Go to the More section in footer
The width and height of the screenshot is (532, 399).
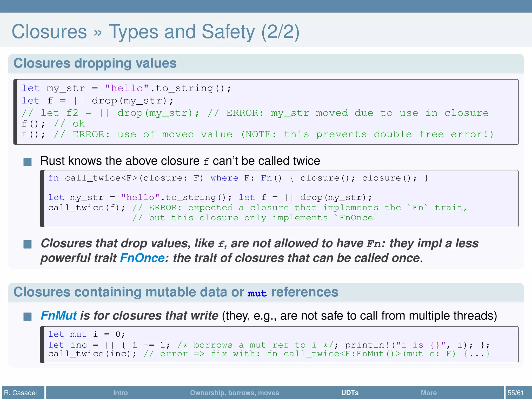coord(429,393)
